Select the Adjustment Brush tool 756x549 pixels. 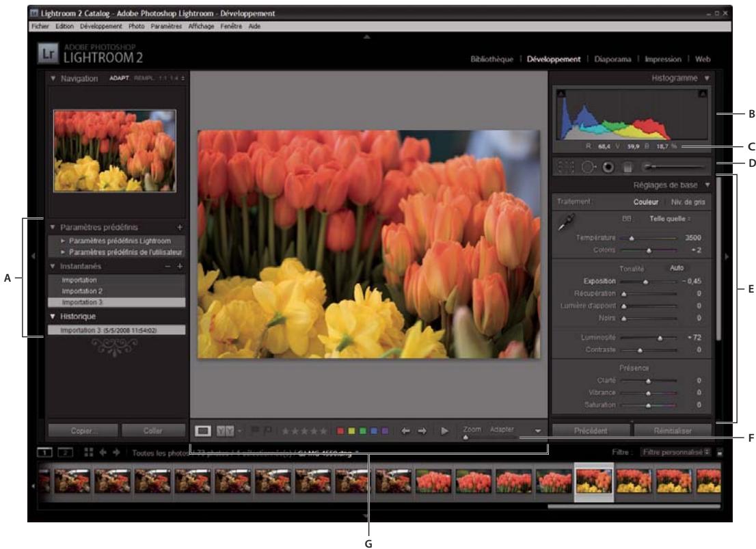click(647, 166)
